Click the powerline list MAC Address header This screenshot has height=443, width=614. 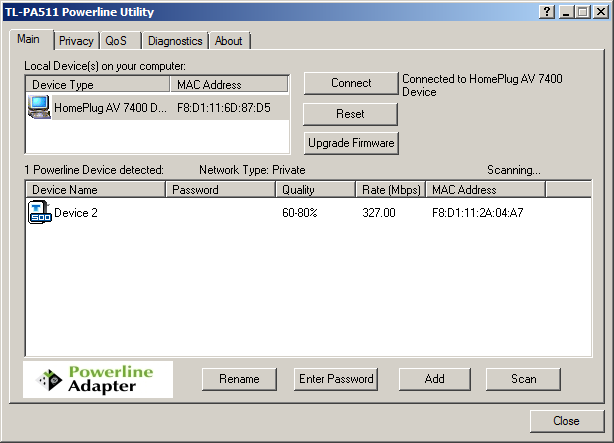pyautogui.click(x=486, y=190)
